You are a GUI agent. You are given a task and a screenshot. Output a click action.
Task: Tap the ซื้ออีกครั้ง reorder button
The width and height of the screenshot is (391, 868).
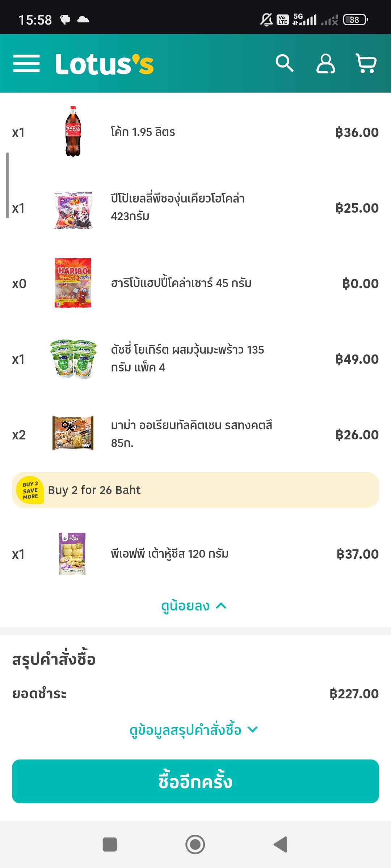195,781
